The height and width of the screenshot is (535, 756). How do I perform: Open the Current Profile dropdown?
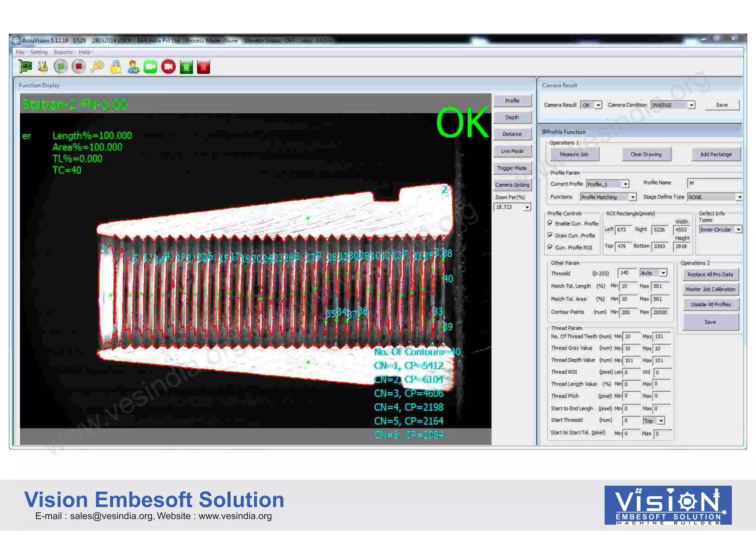point(607,184)
